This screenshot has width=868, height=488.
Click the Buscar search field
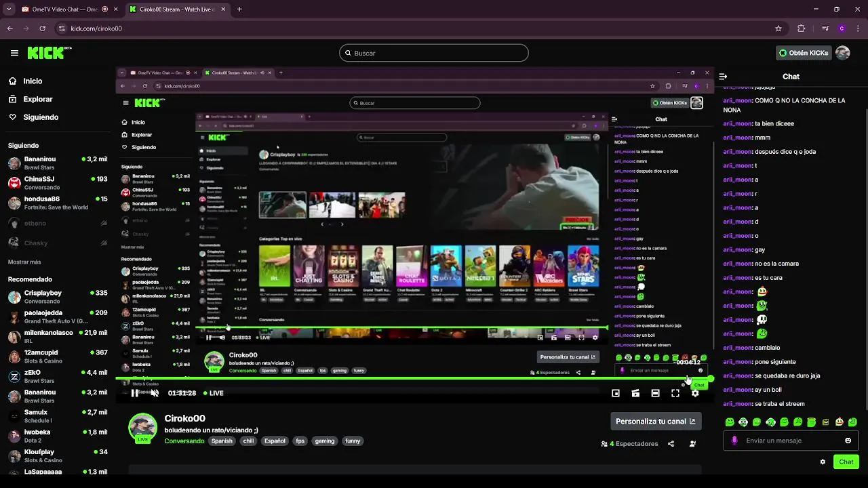tap(434, 53)
